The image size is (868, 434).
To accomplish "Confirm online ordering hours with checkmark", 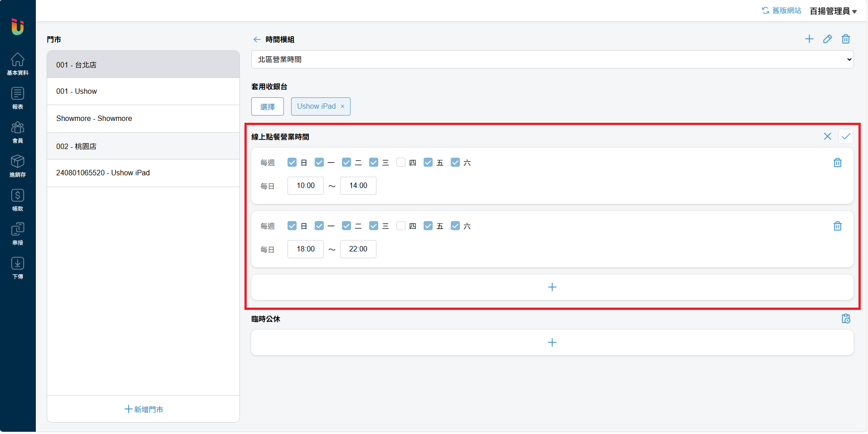I will 846,136.
